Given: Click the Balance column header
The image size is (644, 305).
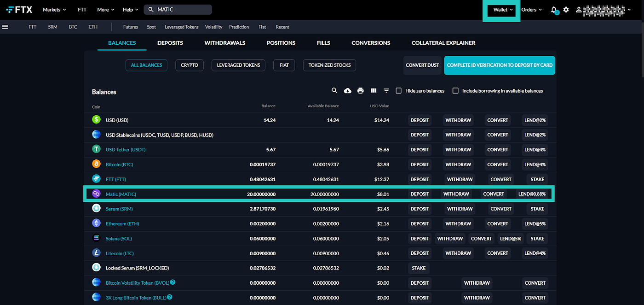Looking at the screenshot, I should point(268,106).
